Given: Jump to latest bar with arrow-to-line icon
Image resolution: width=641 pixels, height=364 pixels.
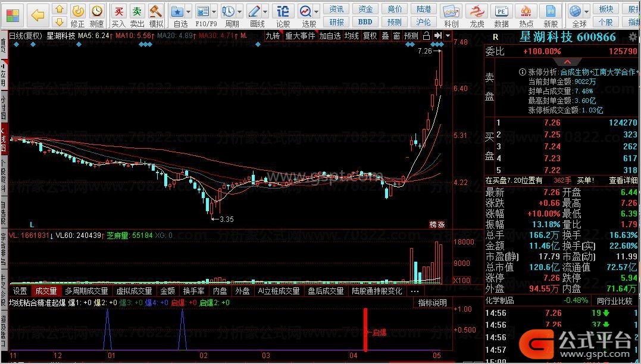Looking at the screenshot, I should coord(438,36).
